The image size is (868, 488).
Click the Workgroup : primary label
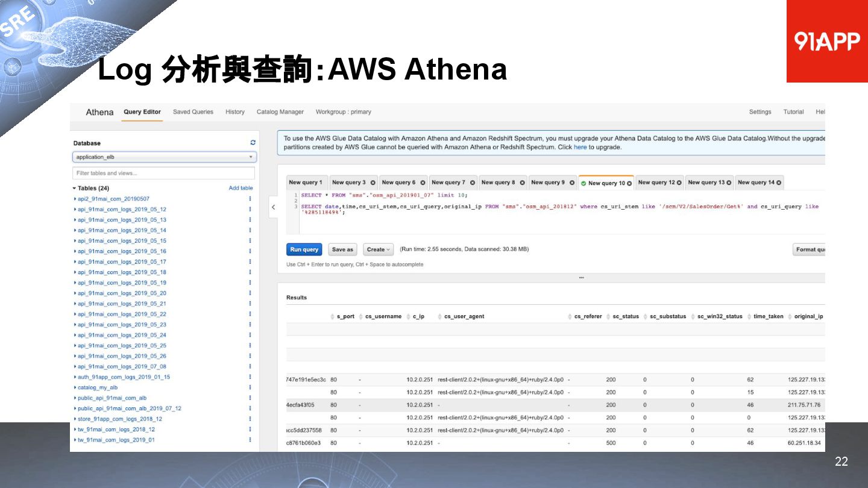(x=344, y=112)
